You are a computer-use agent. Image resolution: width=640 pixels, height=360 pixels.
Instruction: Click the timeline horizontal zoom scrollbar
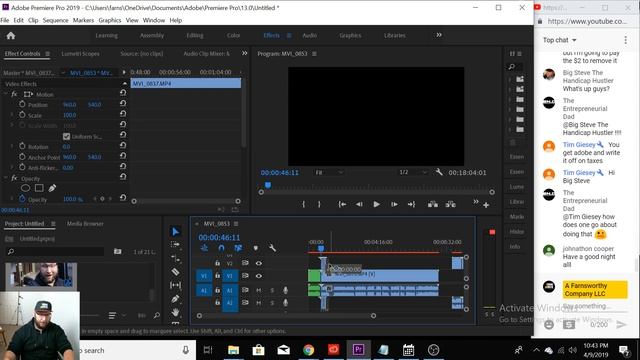click(x=286, y=316)
